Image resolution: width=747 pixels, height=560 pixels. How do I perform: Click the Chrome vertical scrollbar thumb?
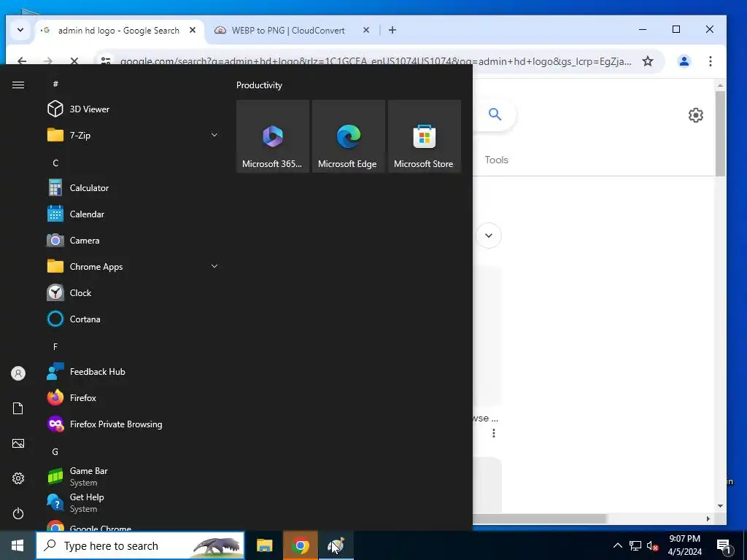pyautogui.click(x=720, y=133)
